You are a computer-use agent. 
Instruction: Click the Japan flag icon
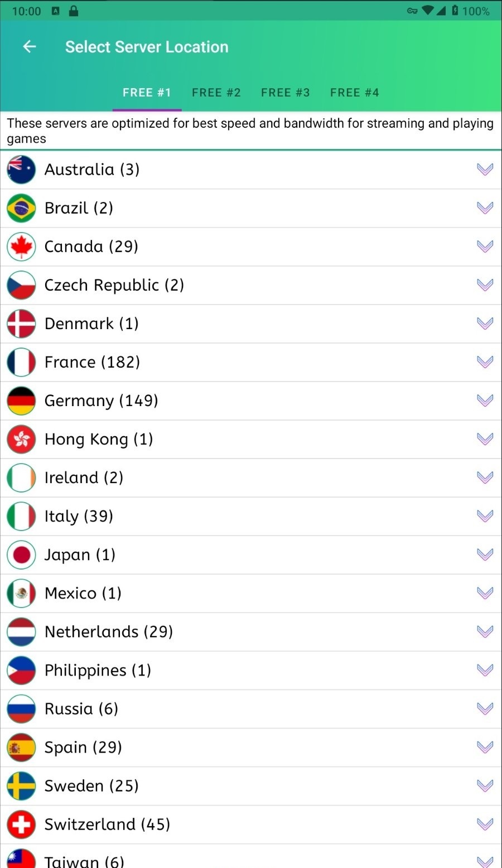(x=21, y=554)
